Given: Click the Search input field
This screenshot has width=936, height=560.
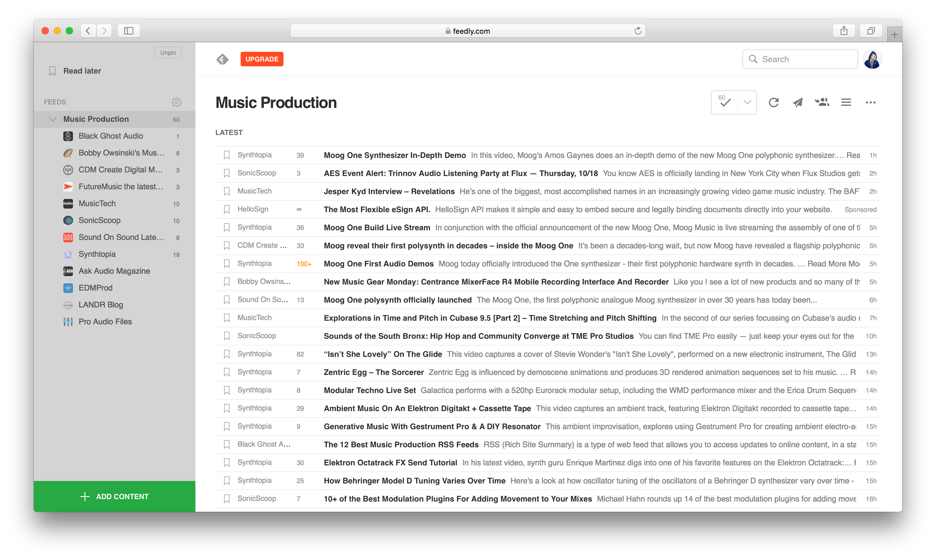Looking at the screenshot, I should pyautogui.click(x=800, y=59).
